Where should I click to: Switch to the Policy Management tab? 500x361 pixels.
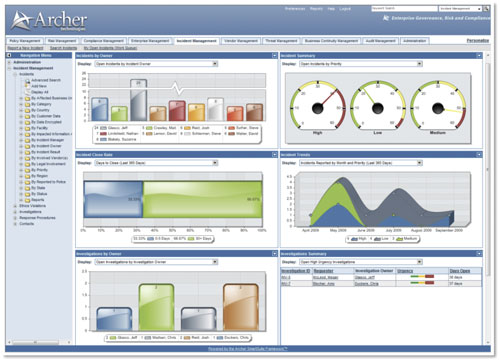tap(25, 41)
